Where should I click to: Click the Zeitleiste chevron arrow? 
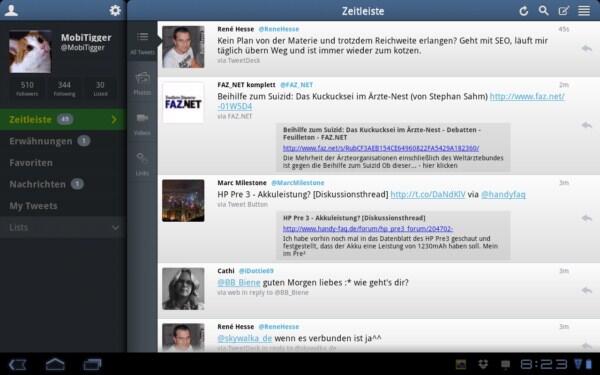click(x=114, y=119)
